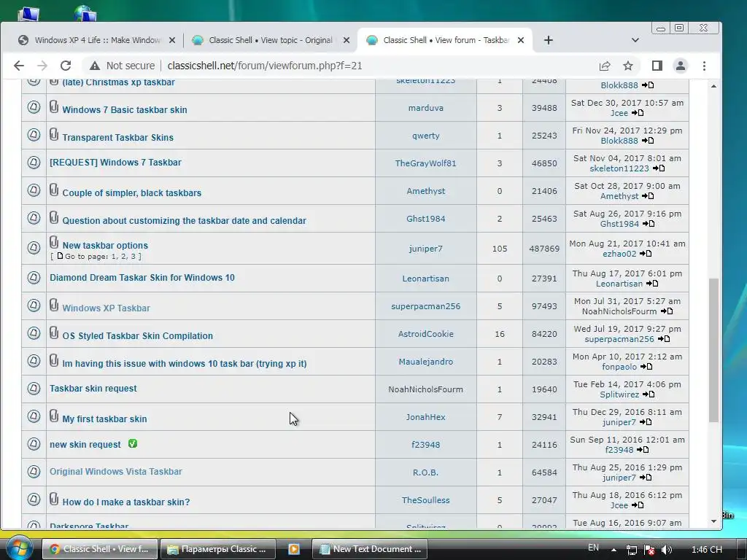Click topic status icon for Taskbar skin request
This screenshot has height=560, width=747.
pos(34,389)
